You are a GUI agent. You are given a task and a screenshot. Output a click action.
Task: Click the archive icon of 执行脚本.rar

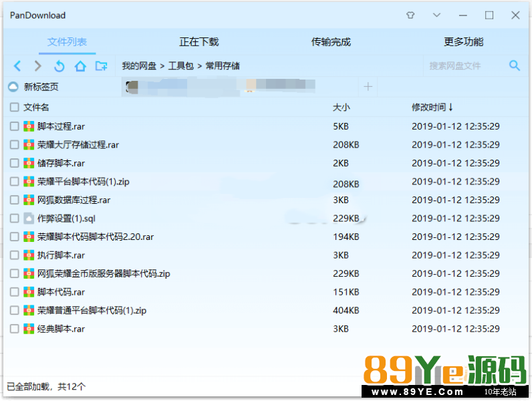[x=29, y=255]
